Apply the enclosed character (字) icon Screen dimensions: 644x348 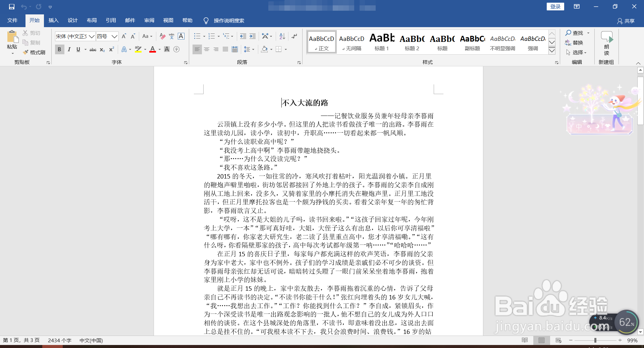(176, 50)
